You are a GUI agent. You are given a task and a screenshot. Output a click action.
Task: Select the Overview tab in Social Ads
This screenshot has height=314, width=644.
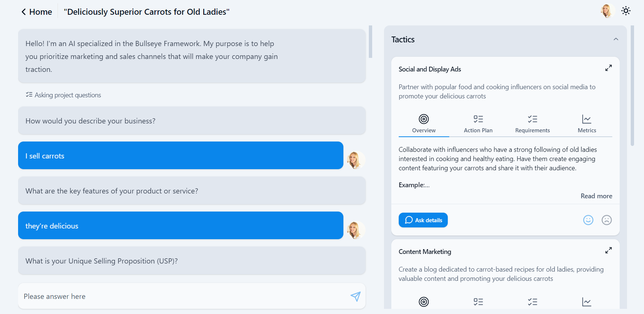pos(424,124)
